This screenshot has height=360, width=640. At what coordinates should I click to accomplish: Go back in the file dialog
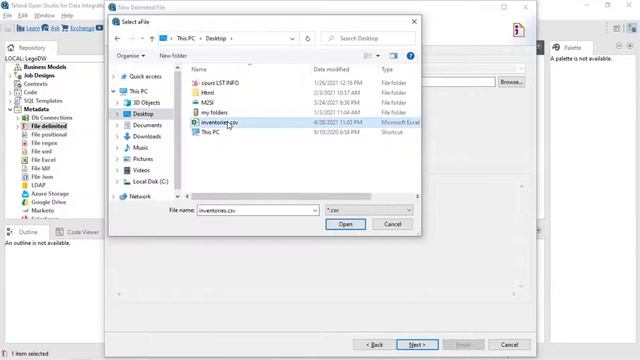tap(118, 38)
